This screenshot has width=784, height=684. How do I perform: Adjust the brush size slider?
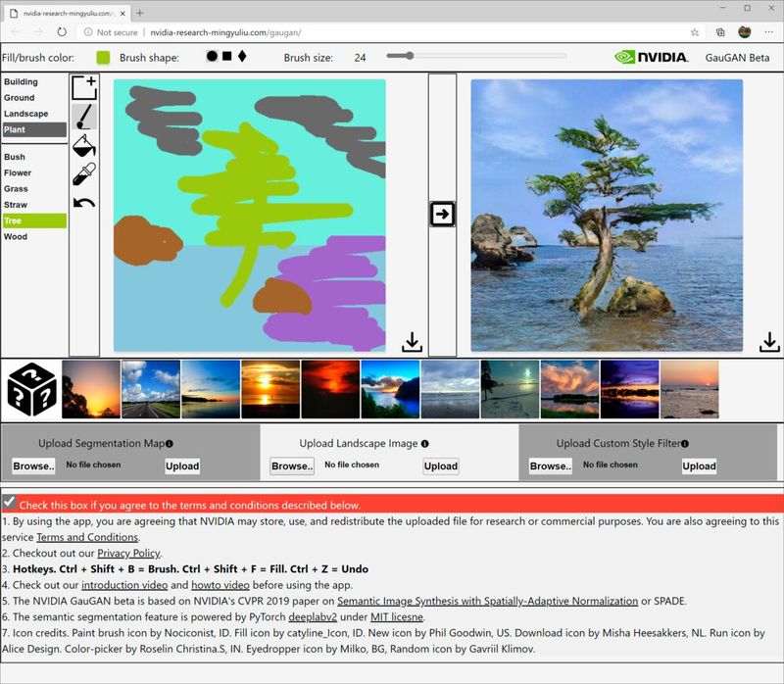click(476, 56)
